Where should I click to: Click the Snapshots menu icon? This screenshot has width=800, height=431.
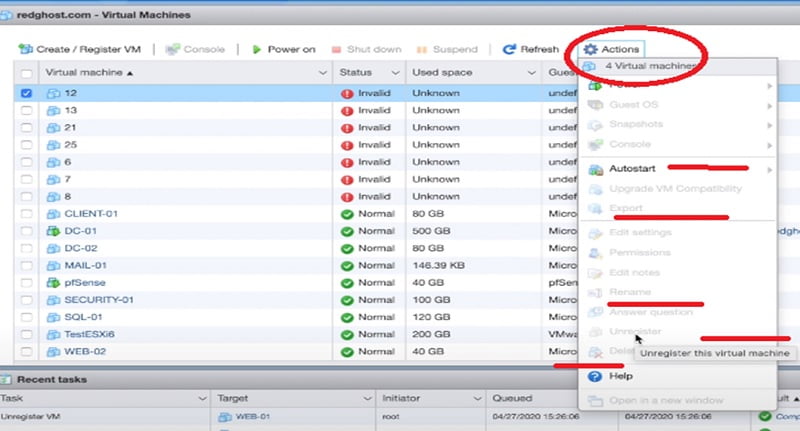[595, 125]
